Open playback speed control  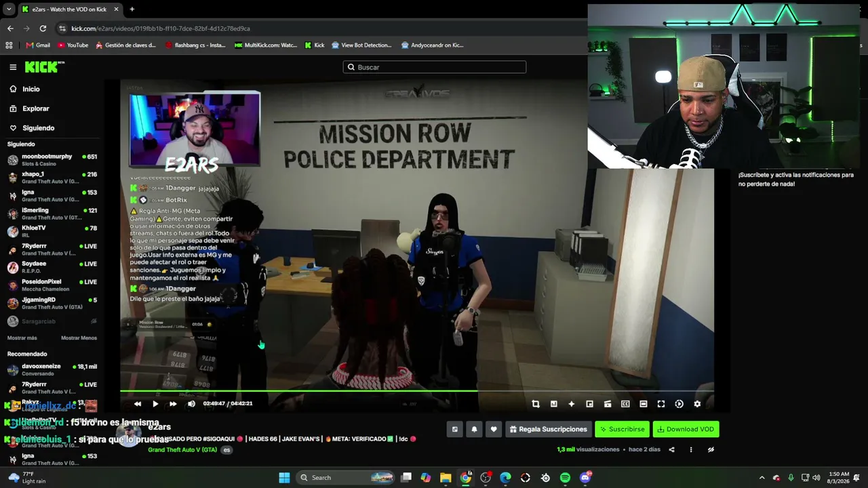tap(679, 404)
